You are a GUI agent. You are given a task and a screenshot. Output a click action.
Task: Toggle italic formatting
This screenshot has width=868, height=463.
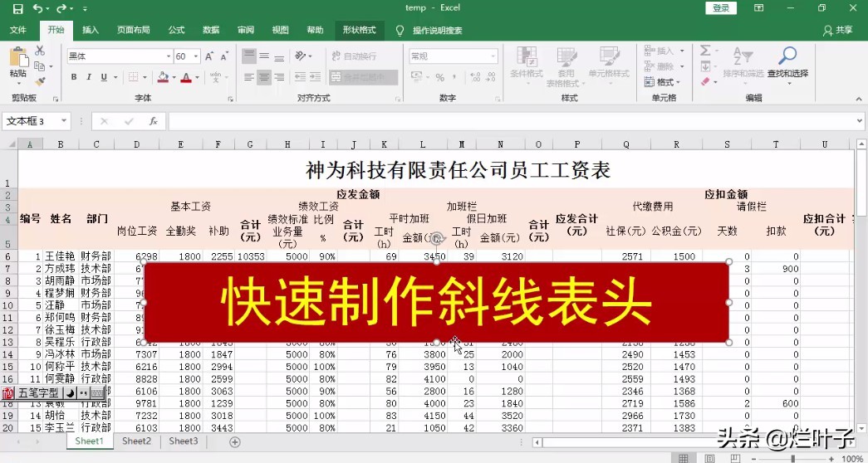(x=89, y=77)
